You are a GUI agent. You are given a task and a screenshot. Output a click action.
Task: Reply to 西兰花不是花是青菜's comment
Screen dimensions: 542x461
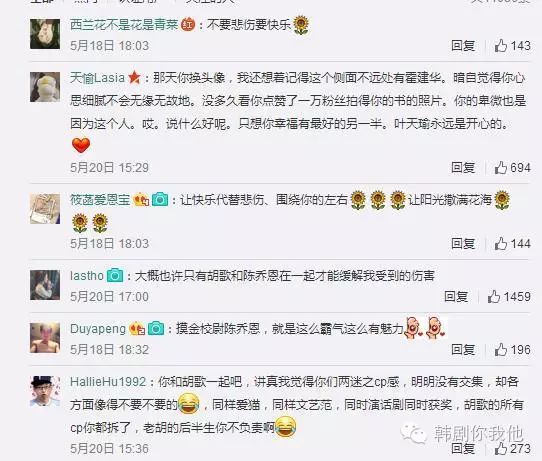tap(463, 45)
